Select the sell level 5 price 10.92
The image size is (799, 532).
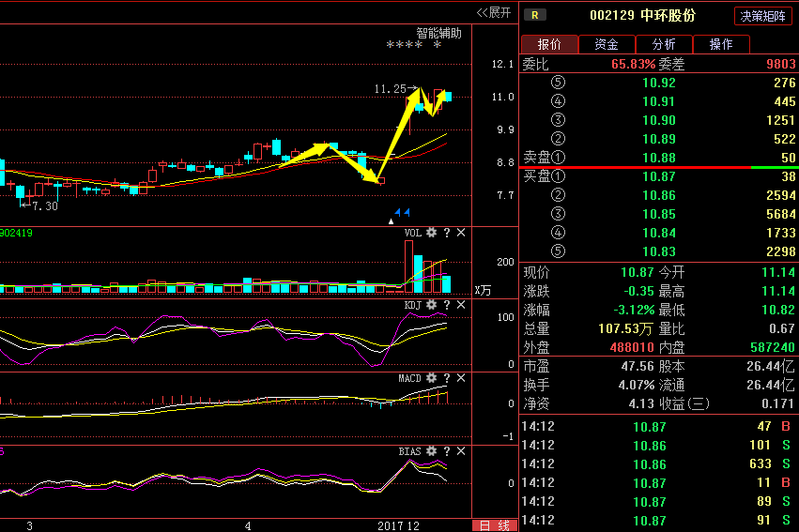[x=658, y=83]
